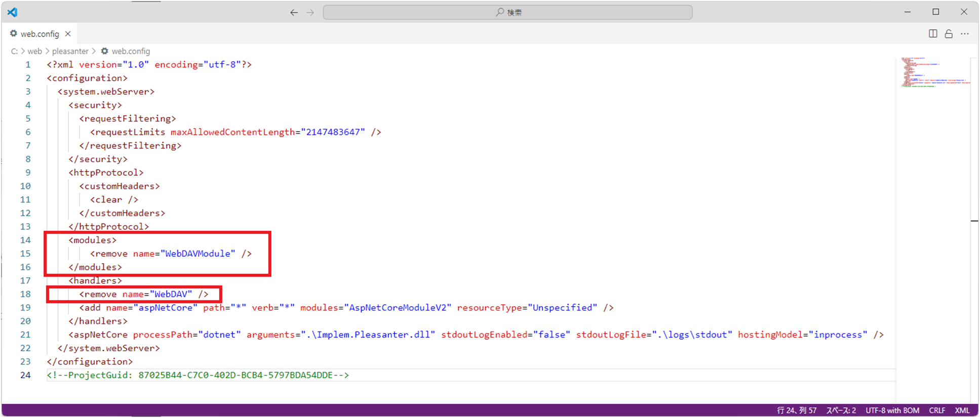Go back with the left arrow
This screenshot has height=418, width=980.
click(294, 12)
